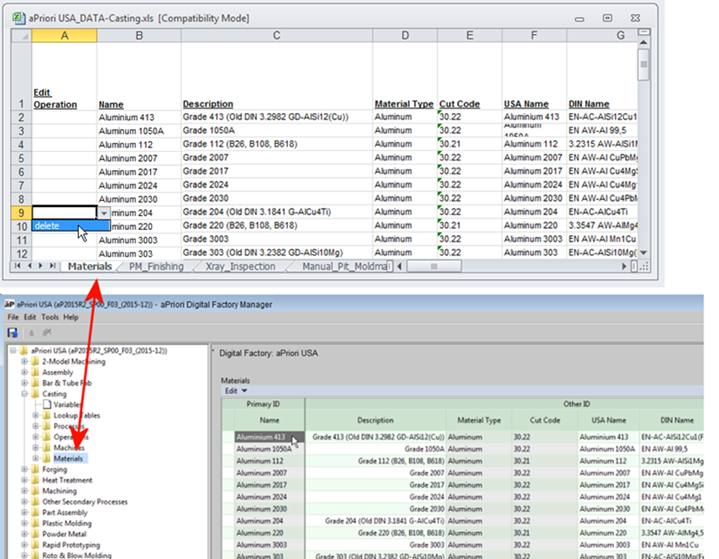The width and height of the screenshot is (719, 559).
Task: Collapse the aPriori USA root node
Action: coord(13,350)
